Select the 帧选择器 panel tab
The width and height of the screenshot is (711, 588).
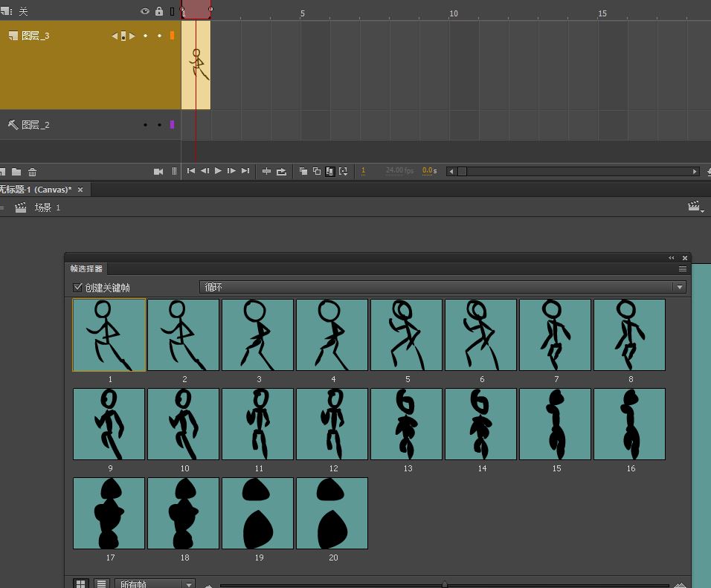(86, 269)
